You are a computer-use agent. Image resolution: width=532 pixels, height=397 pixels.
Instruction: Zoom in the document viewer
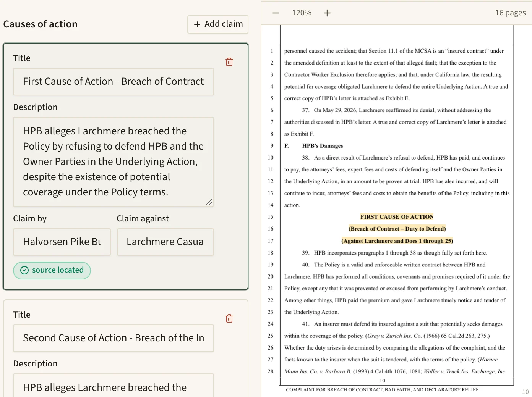[327, 13]
